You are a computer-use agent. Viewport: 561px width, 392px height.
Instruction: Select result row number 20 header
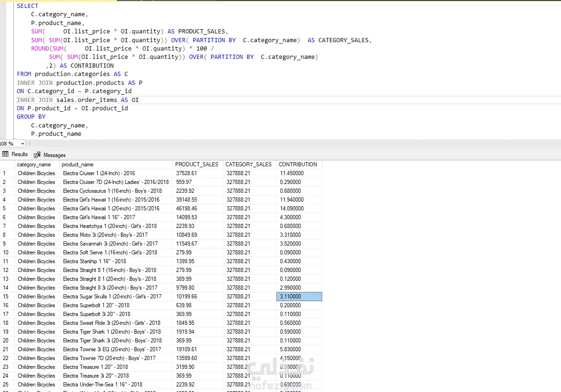coord(7,341)
